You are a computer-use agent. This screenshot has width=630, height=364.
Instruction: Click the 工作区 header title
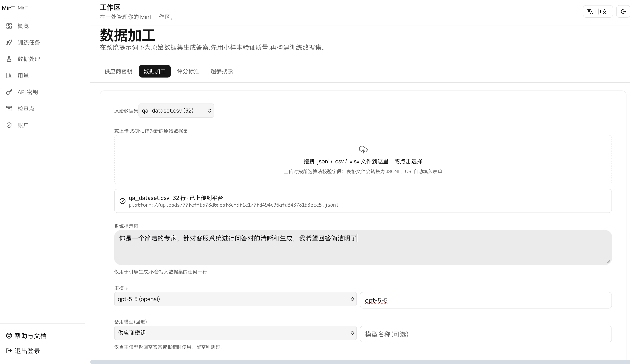coord(110,7)
